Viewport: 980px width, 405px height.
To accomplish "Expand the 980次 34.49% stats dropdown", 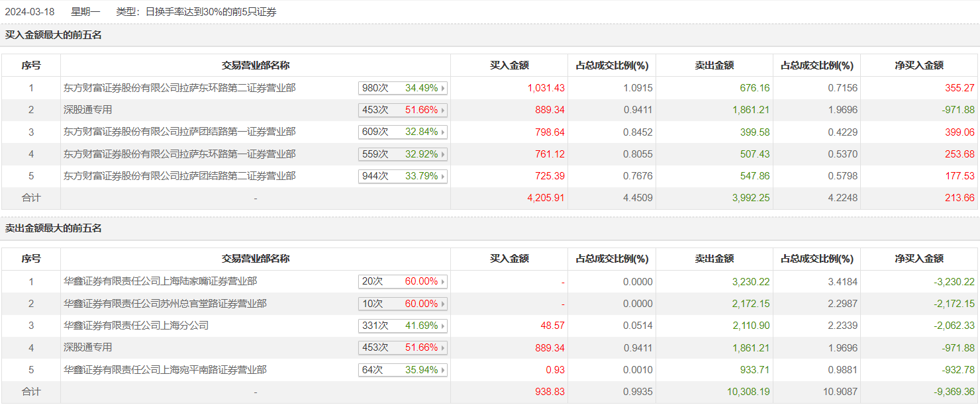I will point(403,88).
